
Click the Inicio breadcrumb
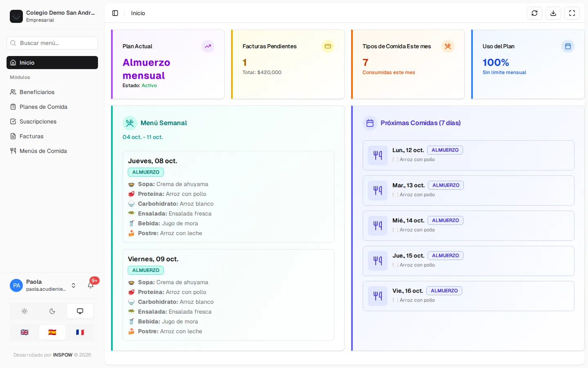[x=138, y=13]
